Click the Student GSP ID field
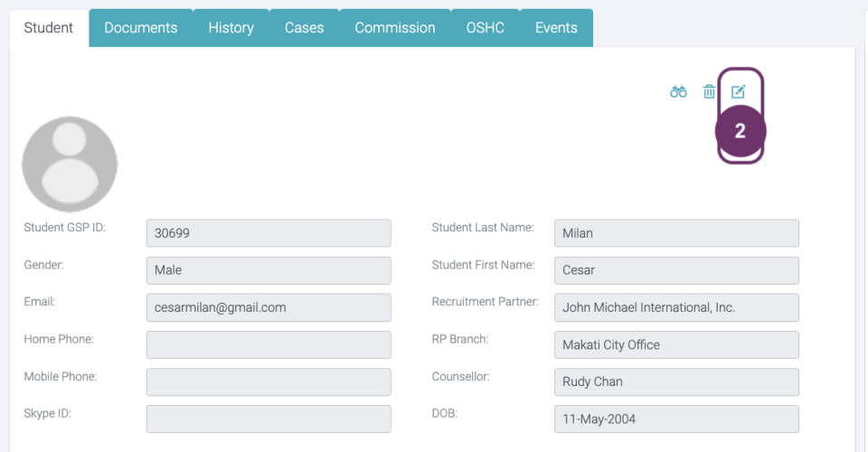868x452 pixels. (x=269, y=233)
